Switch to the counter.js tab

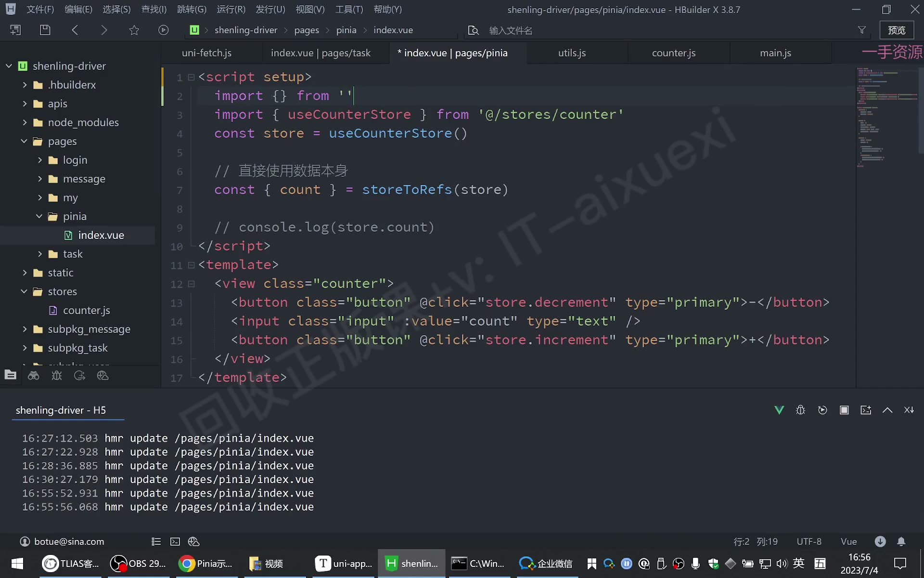tap(674, 53)
